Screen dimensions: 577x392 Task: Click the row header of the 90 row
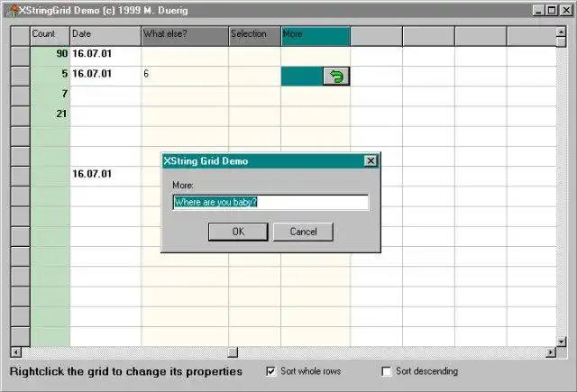coord(20,56)
